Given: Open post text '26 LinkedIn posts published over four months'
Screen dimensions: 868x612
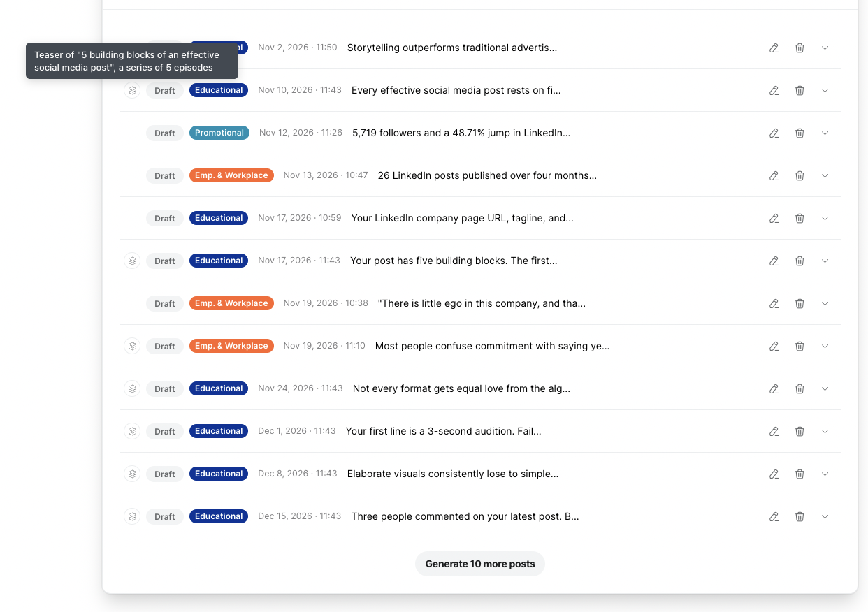Looking at the screenshot, I should (x=487, y=175).
